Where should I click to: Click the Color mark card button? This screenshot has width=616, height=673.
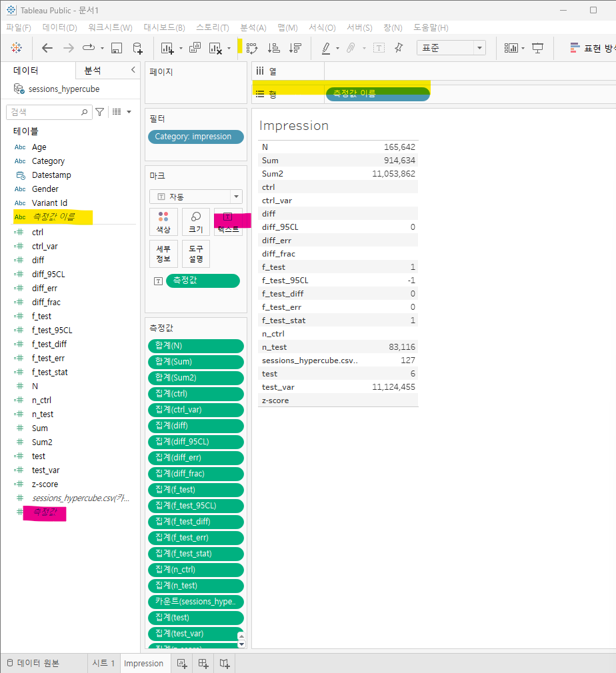163,222
